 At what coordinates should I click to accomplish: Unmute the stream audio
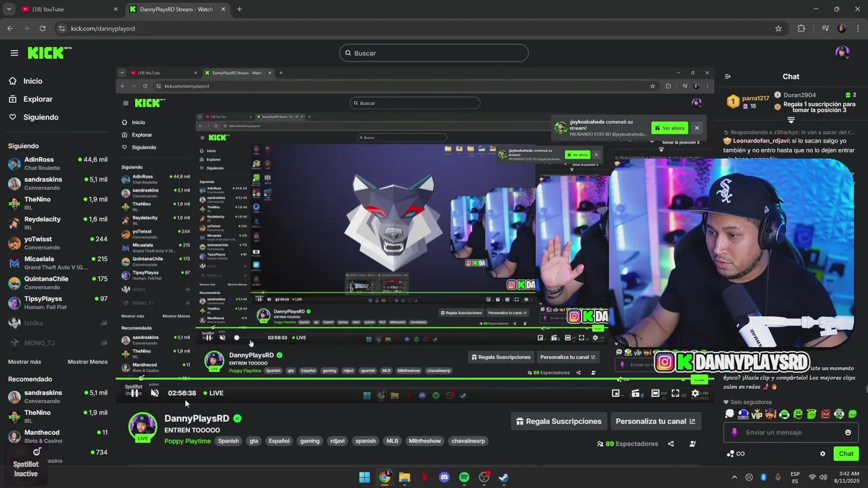(155, 393)
